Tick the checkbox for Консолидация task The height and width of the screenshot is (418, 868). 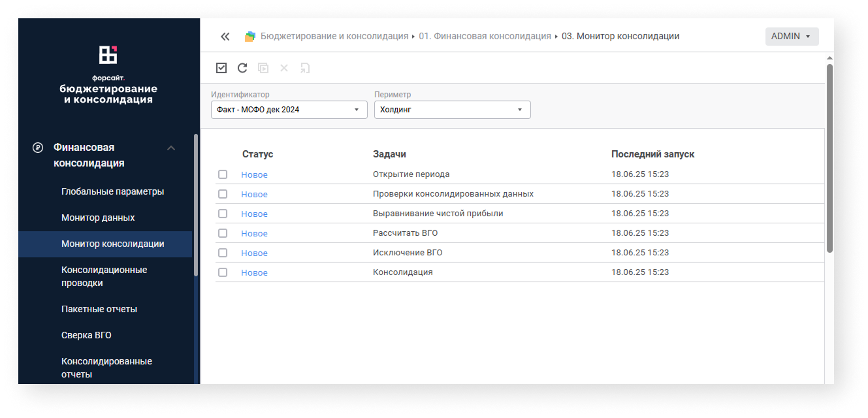[223, 272]
